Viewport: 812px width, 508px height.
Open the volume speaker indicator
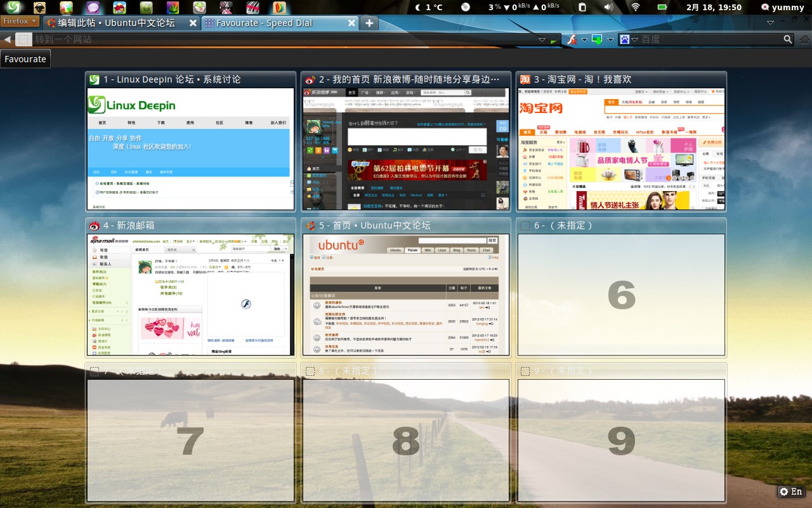609,8
